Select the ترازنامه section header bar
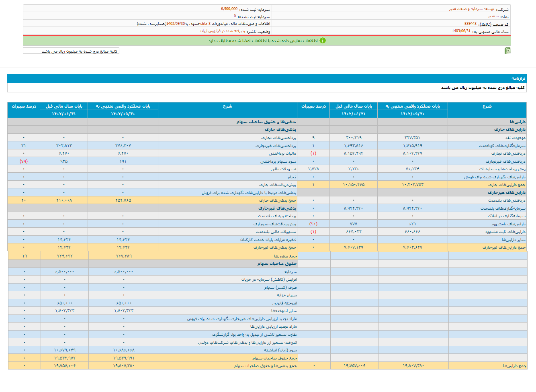The image size is (536, 392). pos(267,78)
